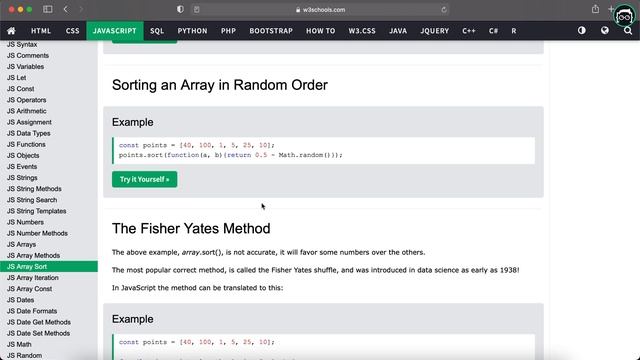This screenshot has height=360, width=640.
Task: Open the search magnifier icon
Action: (628, 31)
